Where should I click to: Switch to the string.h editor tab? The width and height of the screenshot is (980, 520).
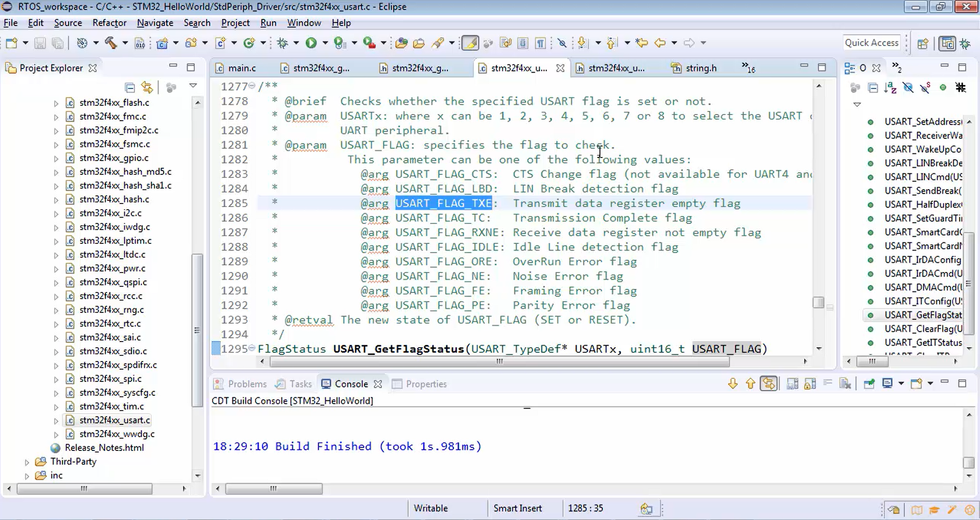pos(694,68)
